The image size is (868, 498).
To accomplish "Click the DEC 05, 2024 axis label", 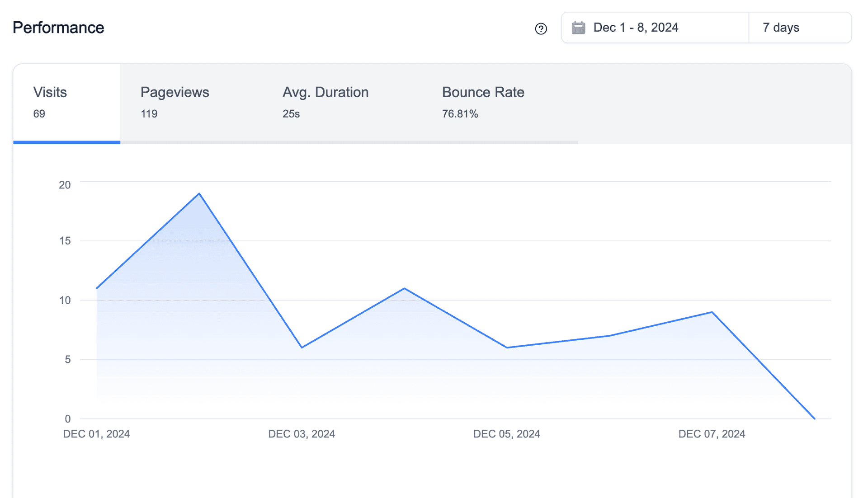I will pos(507,434).
